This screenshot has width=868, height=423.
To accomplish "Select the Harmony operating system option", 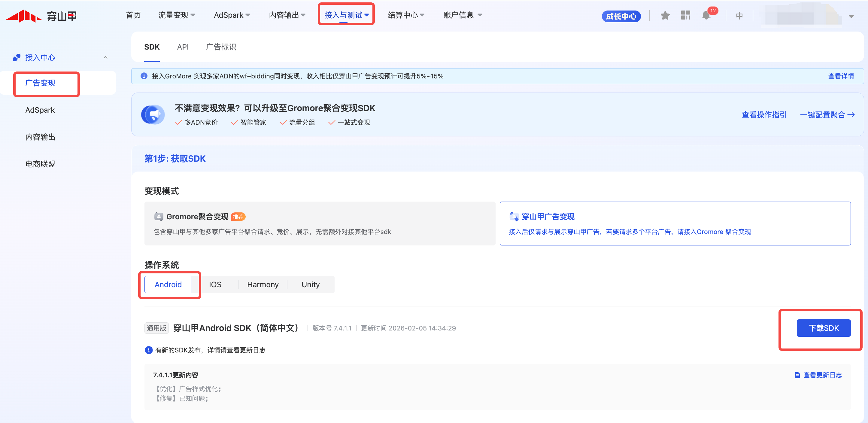I will pyautogui.click(x=263, y=285).
